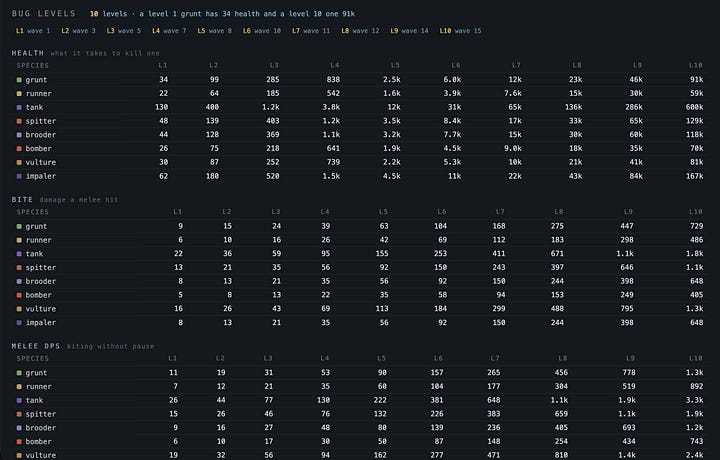720x460 pixels.
Task: Click the grunt swatch in Bite table
Action: 19,226
